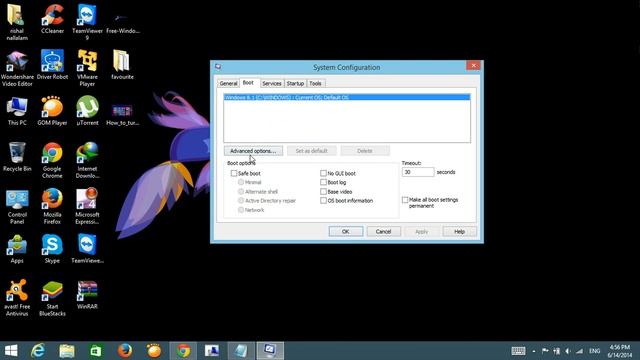Switch to the General tab
Screen dimensions: 640x360
[228, 83]
